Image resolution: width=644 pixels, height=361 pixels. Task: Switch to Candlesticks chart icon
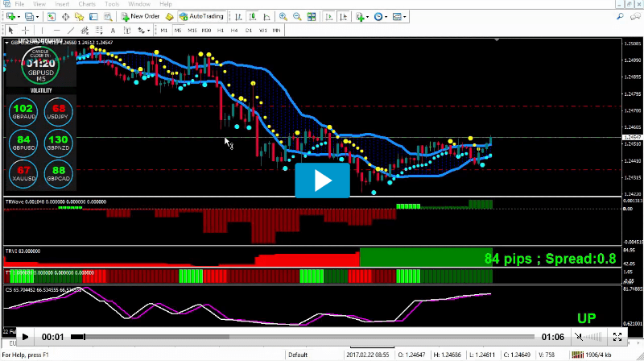tap(252, 16)
